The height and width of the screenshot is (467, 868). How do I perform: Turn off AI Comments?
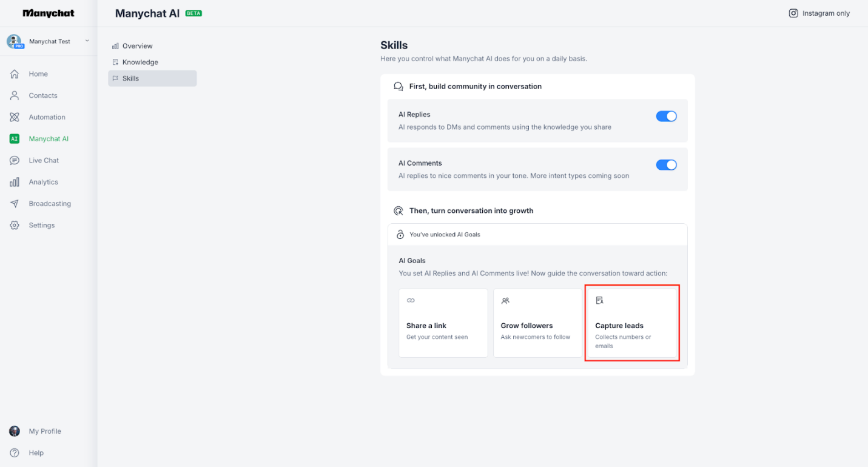coord(666,164)
